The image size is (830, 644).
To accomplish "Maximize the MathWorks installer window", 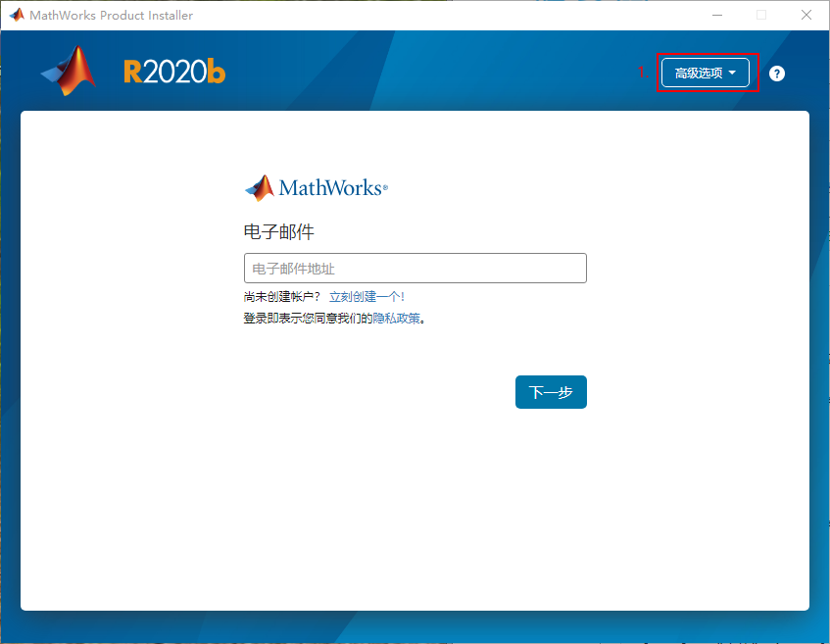I will (x=760, y=15).
